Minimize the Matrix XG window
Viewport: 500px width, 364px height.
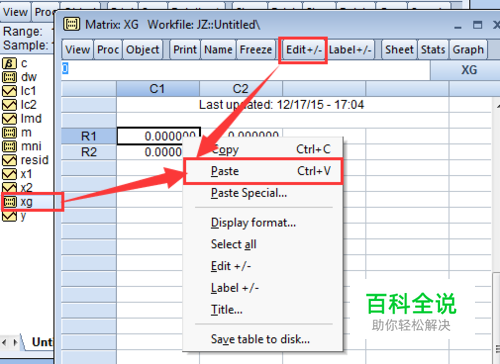(x=458, y=26)
